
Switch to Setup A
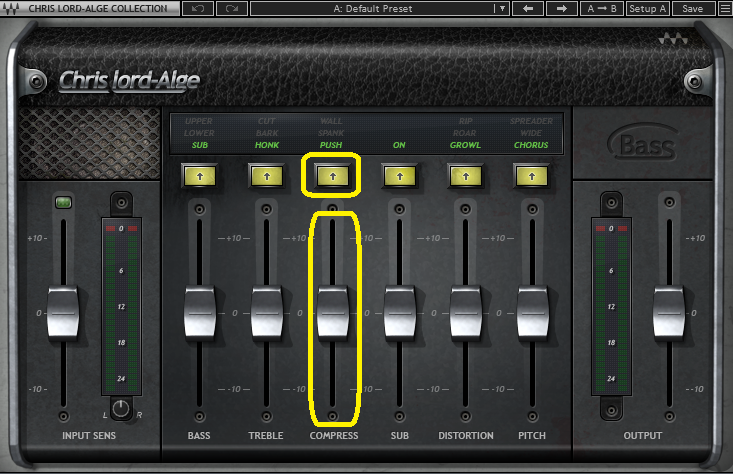(x=648, y=9)
